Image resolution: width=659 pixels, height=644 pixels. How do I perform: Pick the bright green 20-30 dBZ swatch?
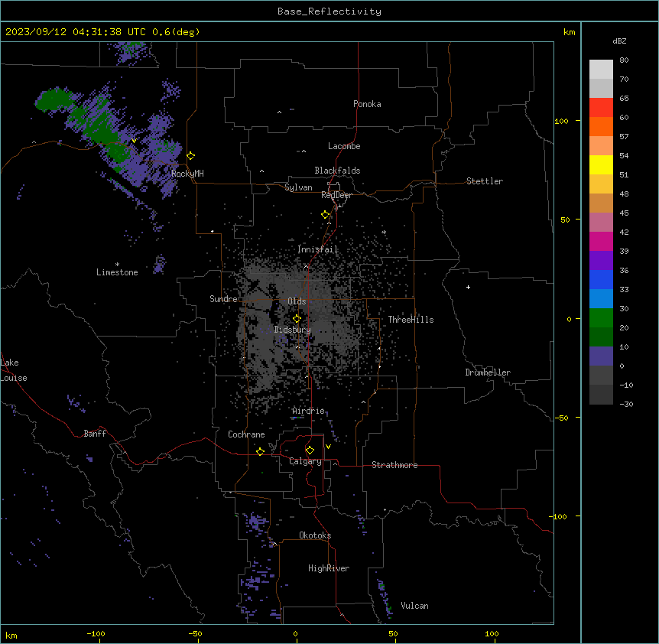click(x=601, y=318)
